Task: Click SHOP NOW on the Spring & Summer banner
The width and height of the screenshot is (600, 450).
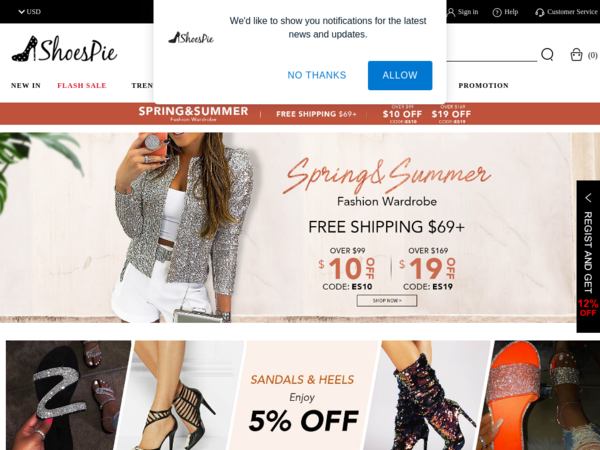Action: click(387, 301)
